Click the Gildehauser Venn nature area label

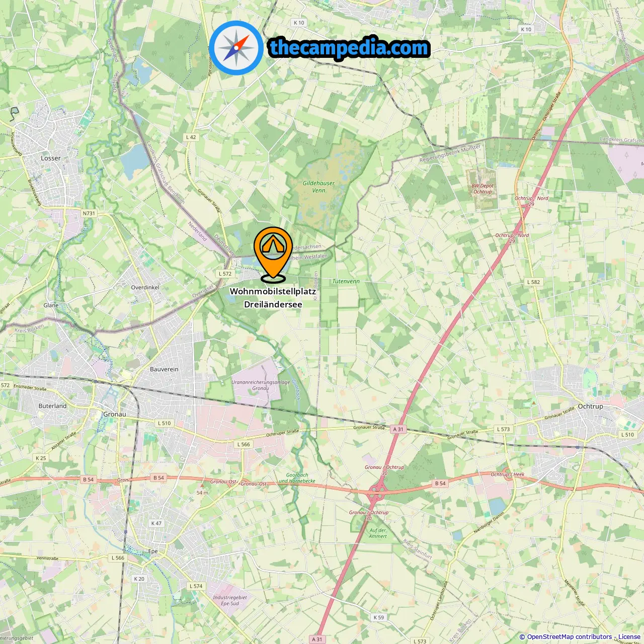(318, 187)
